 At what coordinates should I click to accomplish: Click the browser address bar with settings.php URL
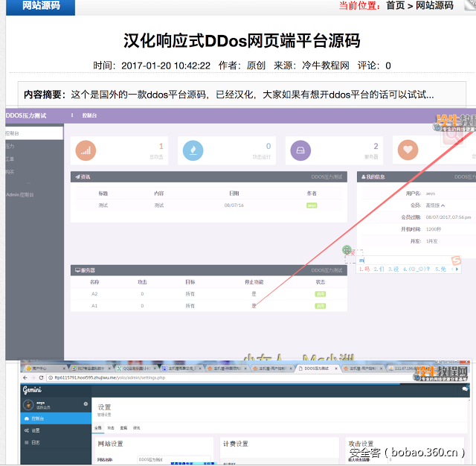coord(231,377)
